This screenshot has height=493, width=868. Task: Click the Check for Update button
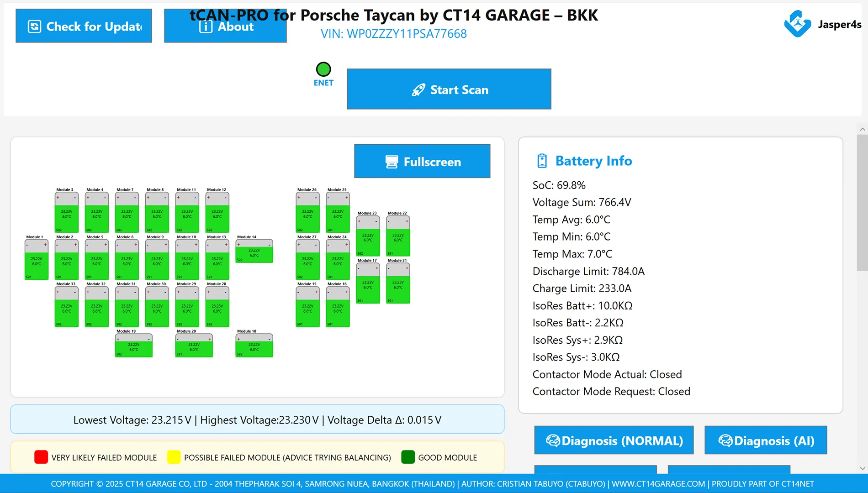[84, 26]
